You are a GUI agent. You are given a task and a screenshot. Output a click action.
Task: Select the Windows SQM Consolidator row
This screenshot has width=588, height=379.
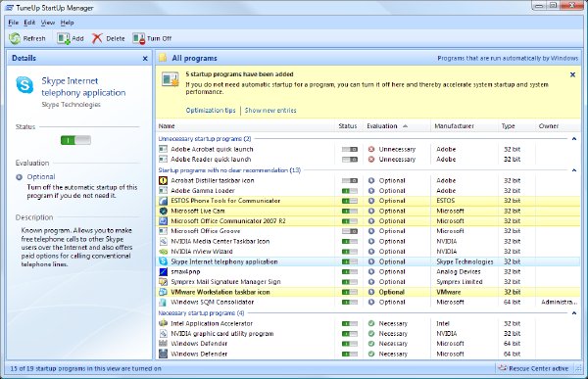pyautogui.click(x=367, y=302)
